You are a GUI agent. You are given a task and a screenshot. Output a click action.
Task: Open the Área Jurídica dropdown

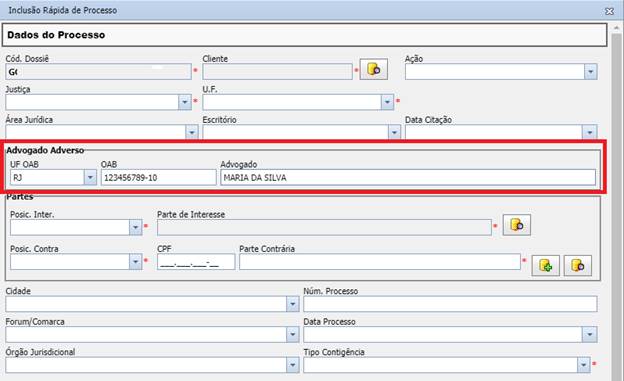pyautogui.click(x=191, y=132)
